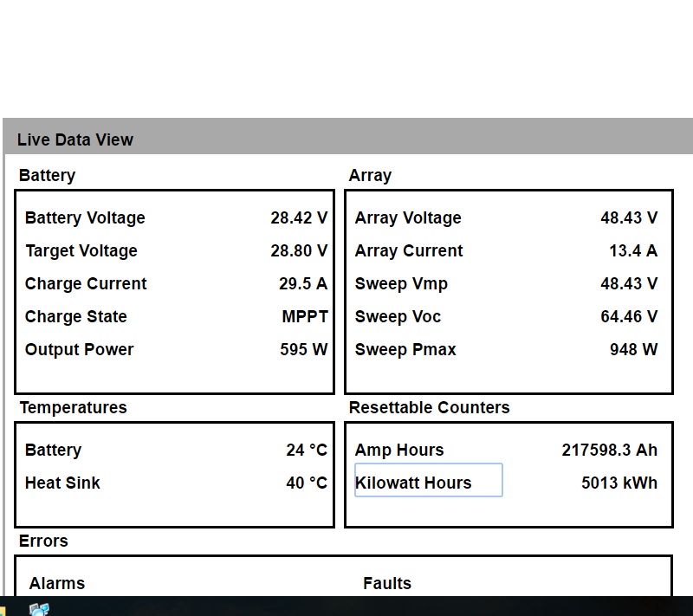Click the Charge State label
The height and width of the screenshot is (616, 693).
76,317
